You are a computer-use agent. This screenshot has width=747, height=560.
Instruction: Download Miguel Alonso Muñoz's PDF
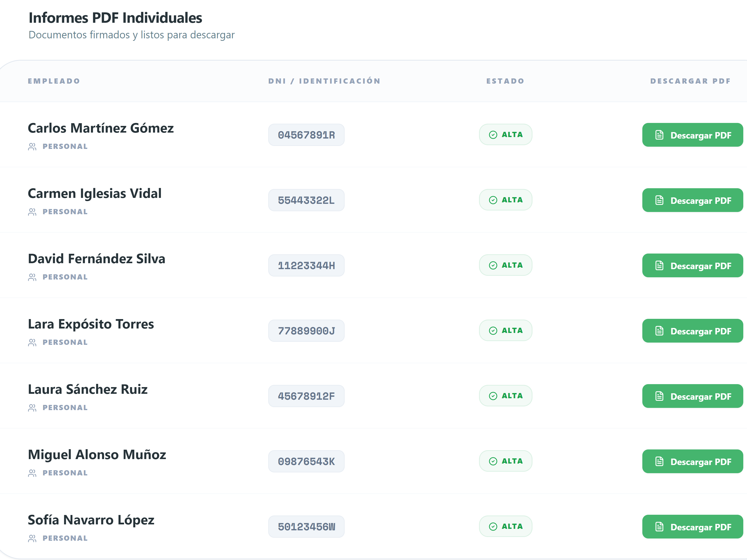point(692,461)
